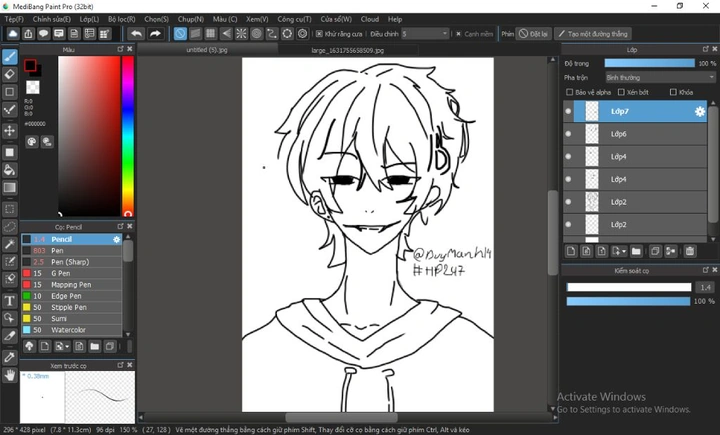Select the Text tool
Screen dimensions: 720x435
pyautogui.click(x=10, y=301)
